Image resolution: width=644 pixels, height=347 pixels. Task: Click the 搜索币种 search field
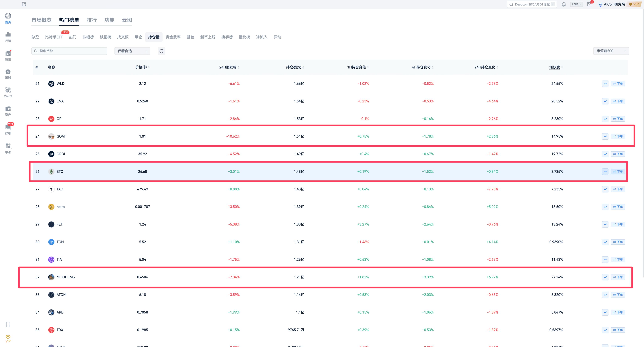(x=69, y=51)
